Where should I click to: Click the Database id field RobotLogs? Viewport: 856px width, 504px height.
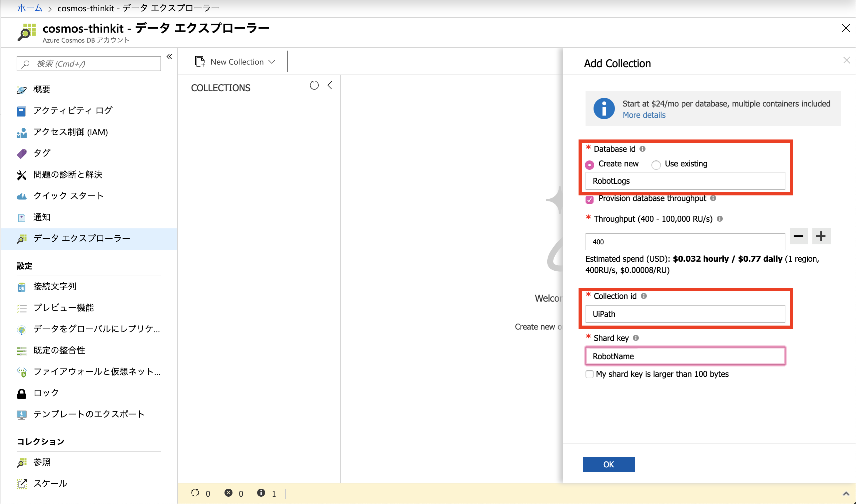point(685,181)
